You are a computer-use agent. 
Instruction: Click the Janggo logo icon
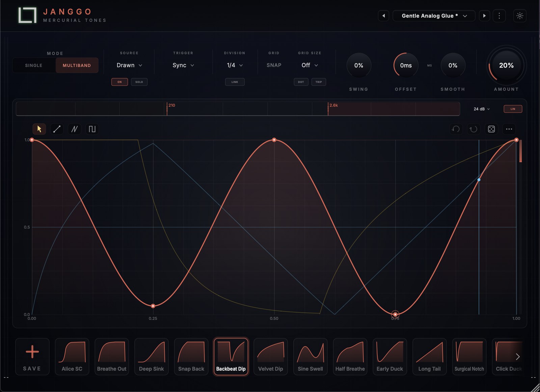point(27,15)
